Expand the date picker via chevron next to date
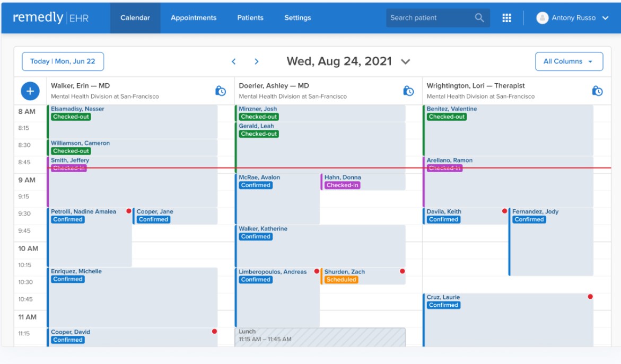 [x=405, y=61]
